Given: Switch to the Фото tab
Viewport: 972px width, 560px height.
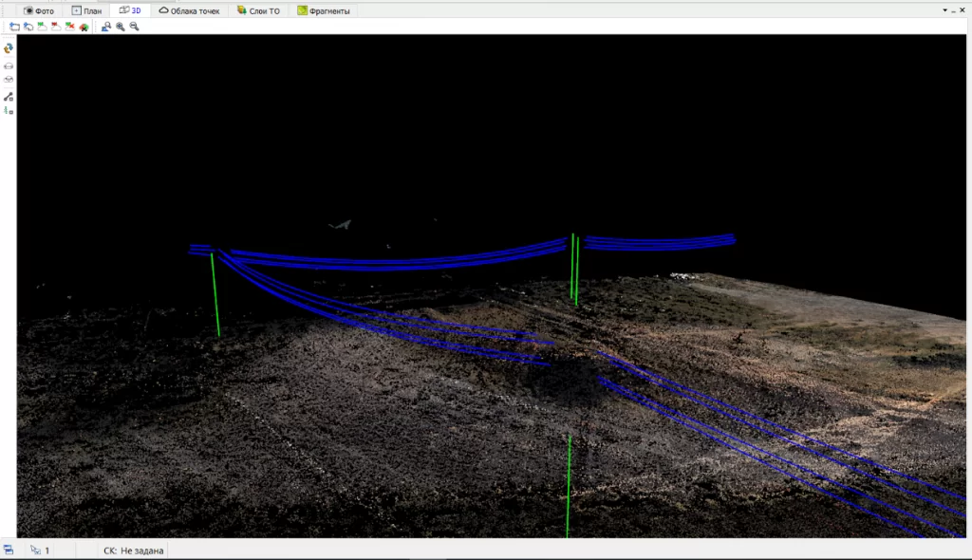Looking at the screenshot, I should coord(38,10).
